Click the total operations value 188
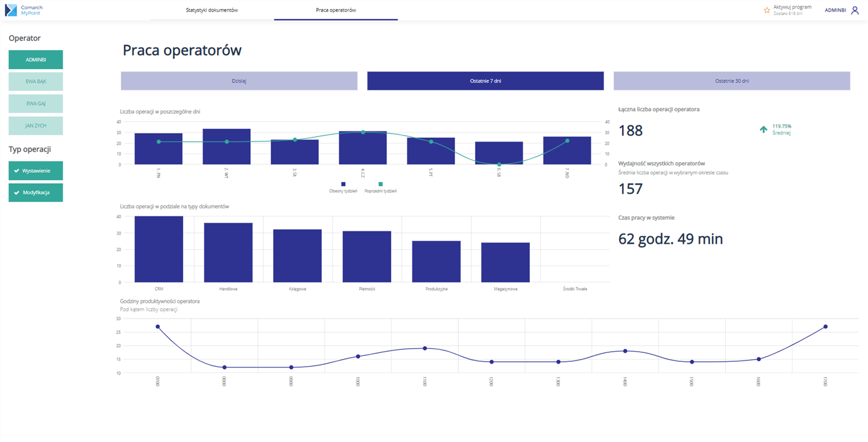868x442 pixels. (x=631, y=131)
